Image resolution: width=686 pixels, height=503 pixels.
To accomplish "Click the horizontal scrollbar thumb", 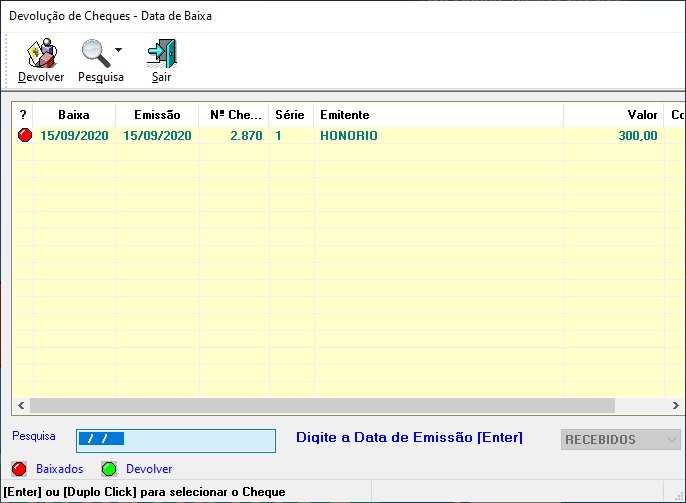I will [x=320, y=406].
